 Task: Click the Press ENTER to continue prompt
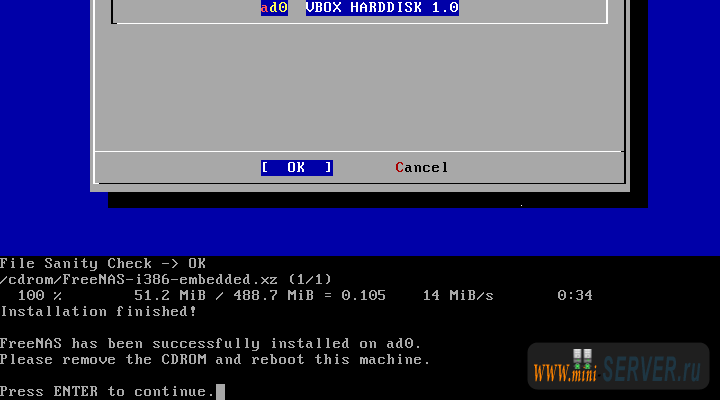click(x=106, y=391)
